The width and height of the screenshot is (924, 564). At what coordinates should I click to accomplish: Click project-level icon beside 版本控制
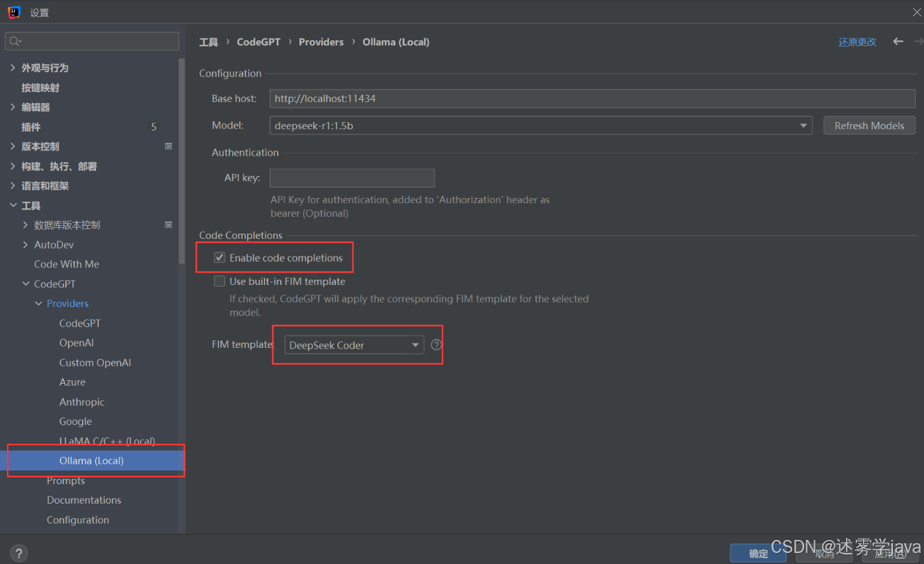click(x=169, y=146)
